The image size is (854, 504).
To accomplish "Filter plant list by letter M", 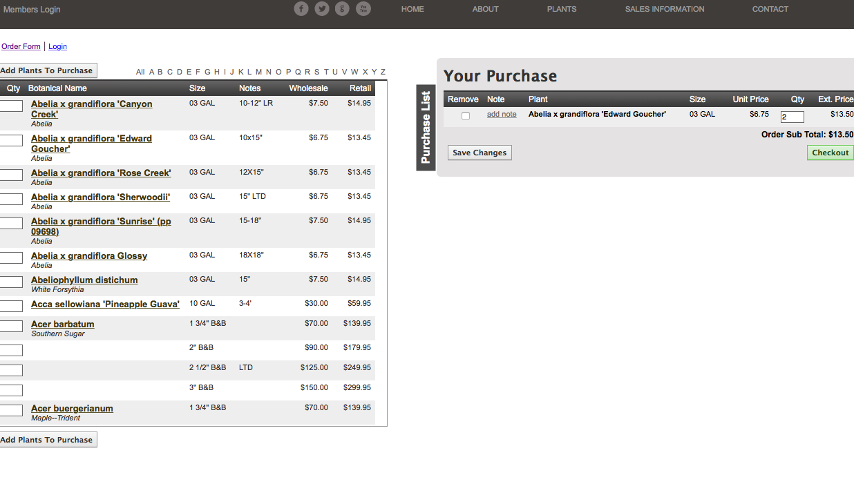I will tap(258, 72).
